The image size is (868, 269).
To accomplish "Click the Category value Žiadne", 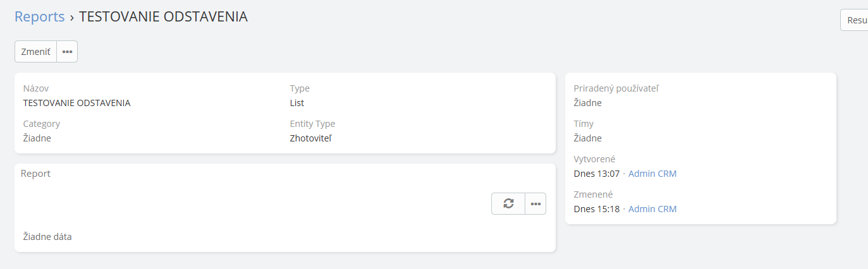I will [x=37, y=138].
